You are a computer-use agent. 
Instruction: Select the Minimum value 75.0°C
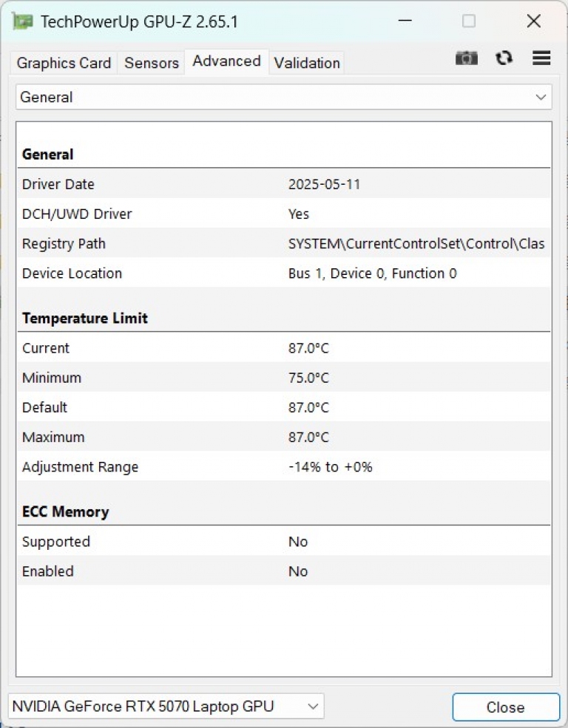point(308,378)
